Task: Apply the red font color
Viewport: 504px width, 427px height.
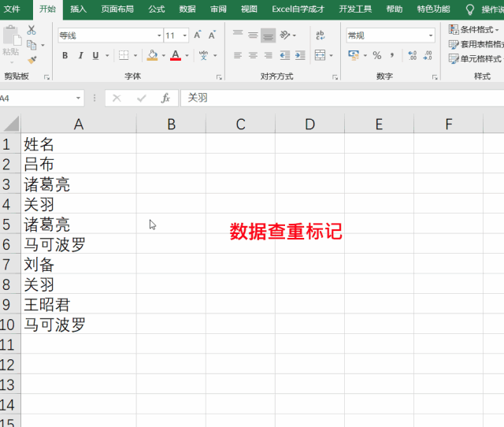Action: pos(176,55)
